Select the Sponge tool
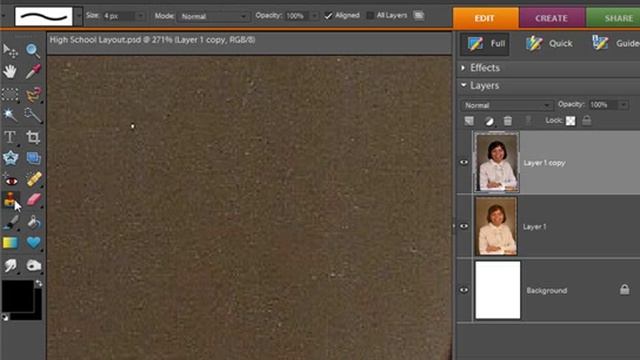 33,266
